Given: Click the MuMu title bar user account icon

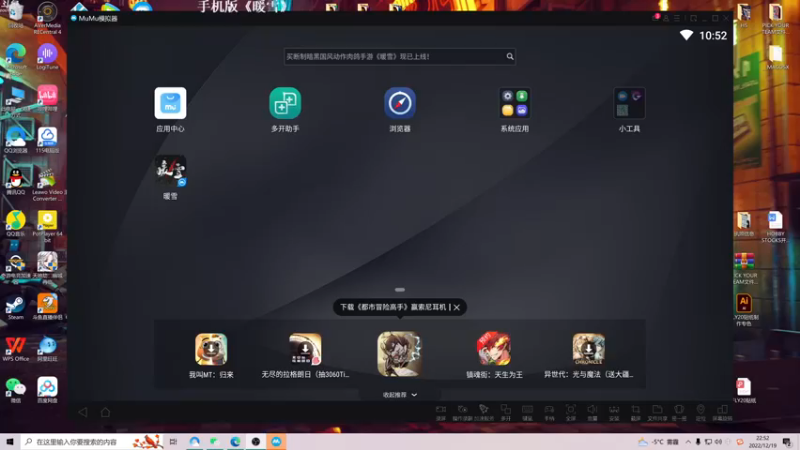Looking at the screenshot, I should [666, 18].
